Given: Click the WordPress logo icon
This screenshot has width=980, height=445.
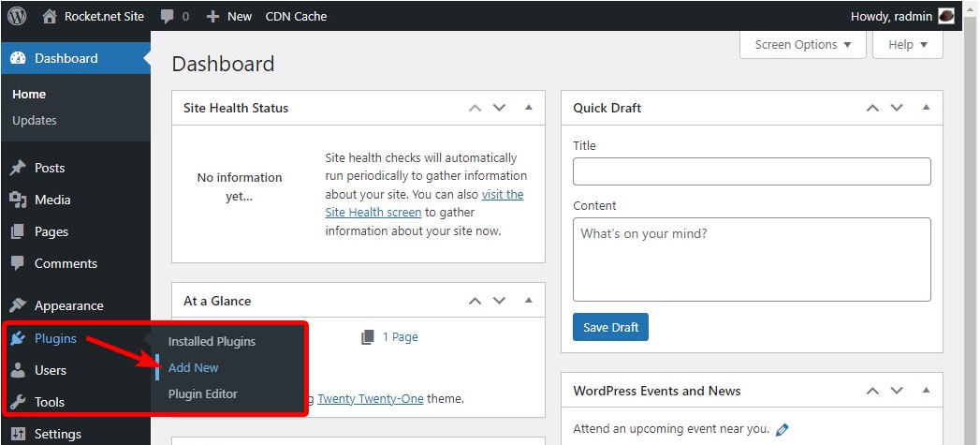Looking at the screenshot, I should (17, 16).
